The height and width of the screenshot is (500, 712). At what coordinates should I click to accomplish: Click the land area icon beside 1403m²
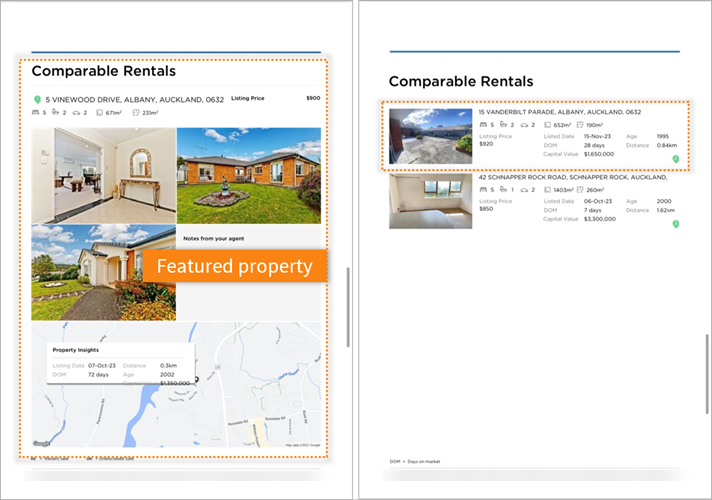click(x=547, y=189)
